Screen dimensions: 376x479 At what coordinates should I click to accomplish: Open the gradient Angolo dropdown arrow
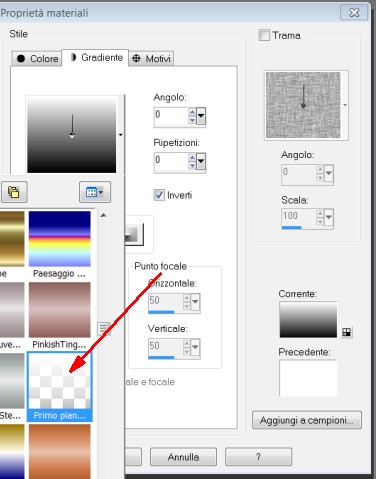201,116
